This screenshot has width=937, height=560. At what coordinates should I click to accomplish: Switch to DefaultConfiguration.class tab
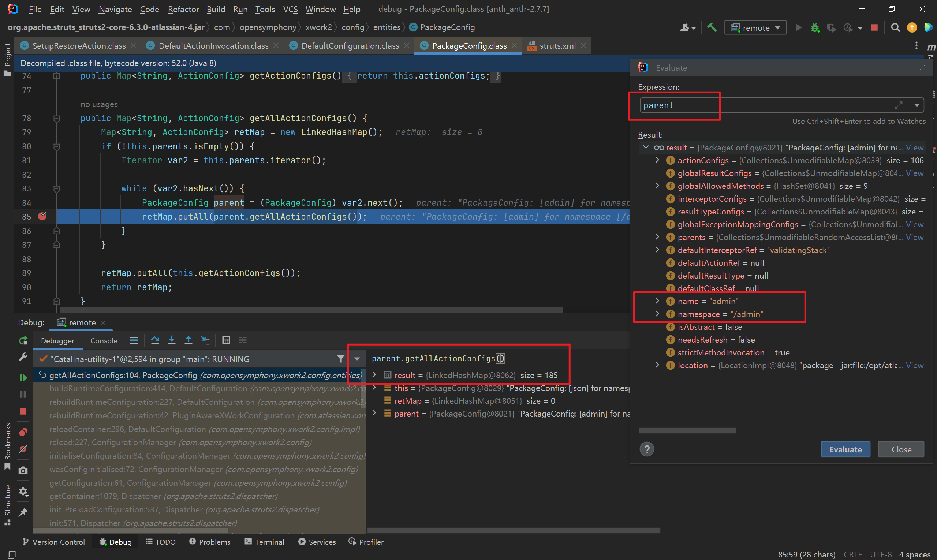pyautogui.click(x=350, y=46)
